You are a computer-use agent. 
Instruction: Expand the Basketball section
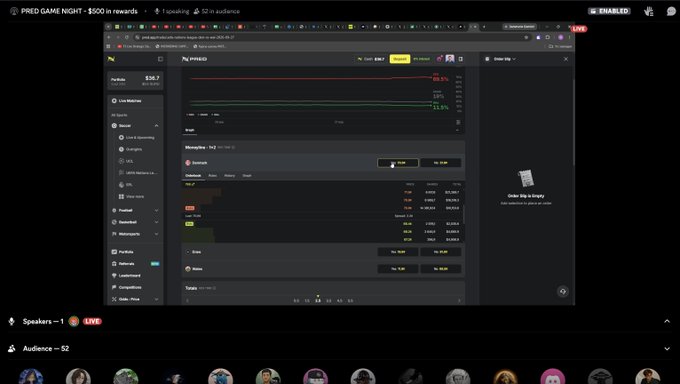(x=156, y=222)
